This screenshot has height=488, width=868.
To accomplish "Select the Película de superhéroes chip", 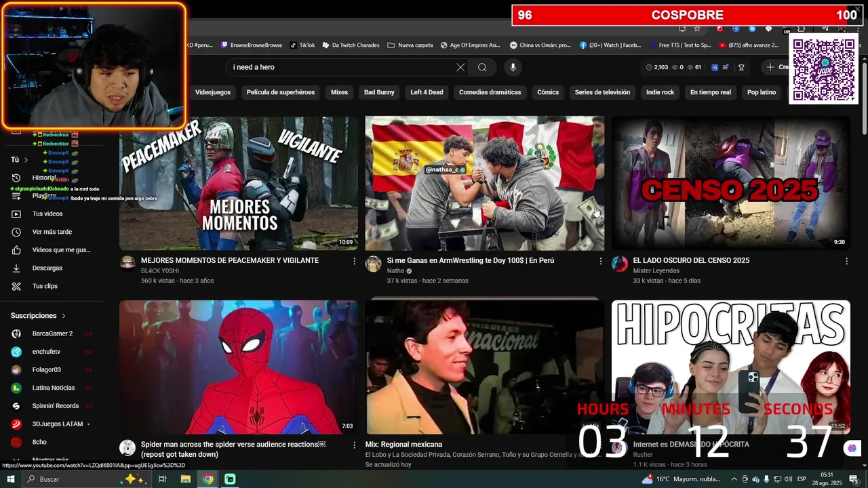I will [x=281, y=92].
